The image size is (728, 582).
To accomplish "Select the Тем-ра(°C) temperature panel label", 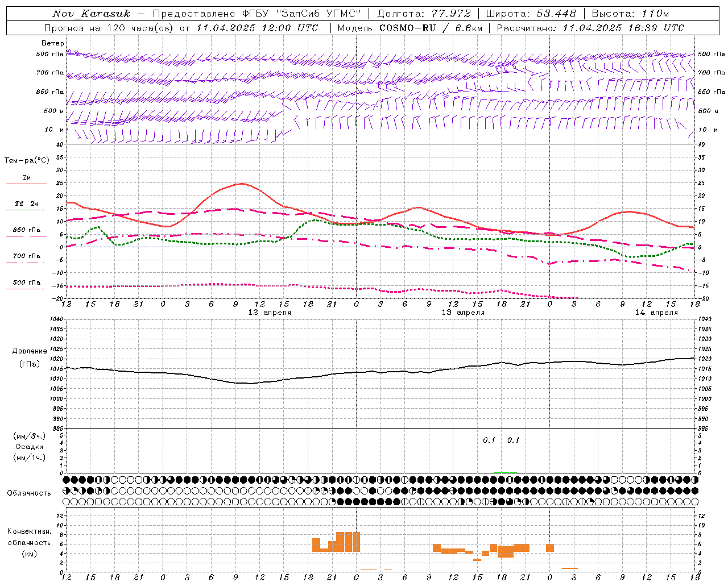I will click(27, 161).
